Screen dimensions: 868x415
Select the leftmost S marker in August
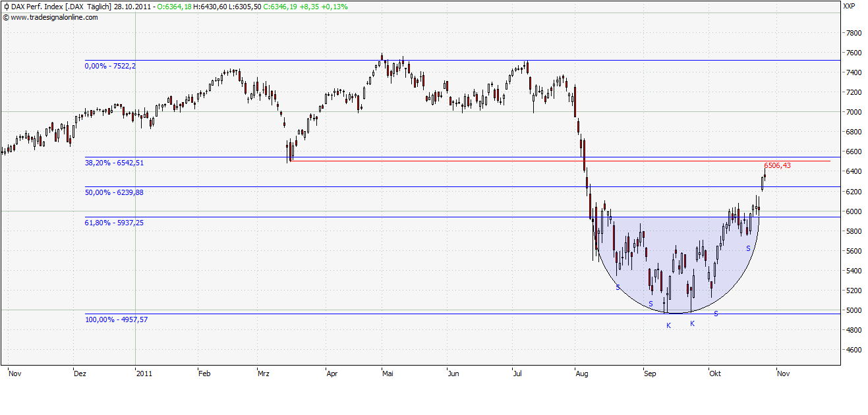coord(618,287)
